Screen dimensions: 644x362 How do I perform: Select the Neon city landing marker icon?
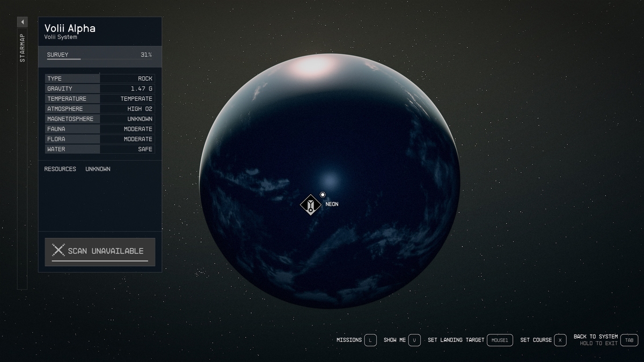[x=310, y=204]
